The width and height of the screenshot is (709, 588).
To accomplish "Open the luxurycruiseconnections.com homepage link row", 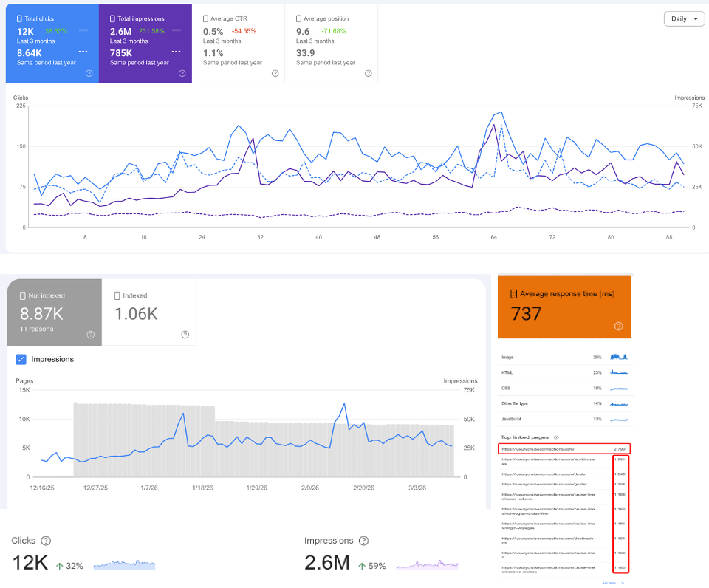I will (564, 449).
